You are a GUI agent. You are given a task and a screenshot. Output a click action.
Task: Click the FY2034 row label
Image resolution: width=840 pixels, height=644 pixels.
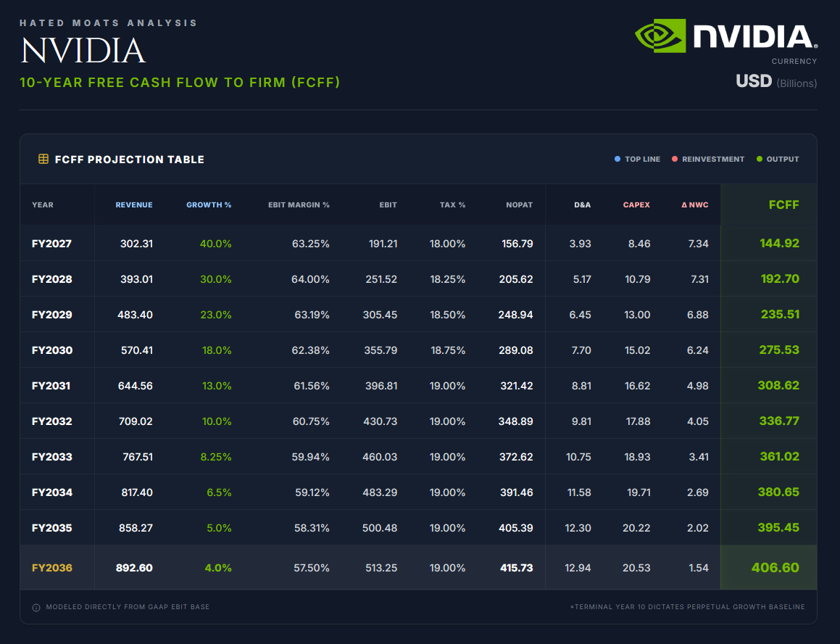pyautogui.click(x=52, y=492)
